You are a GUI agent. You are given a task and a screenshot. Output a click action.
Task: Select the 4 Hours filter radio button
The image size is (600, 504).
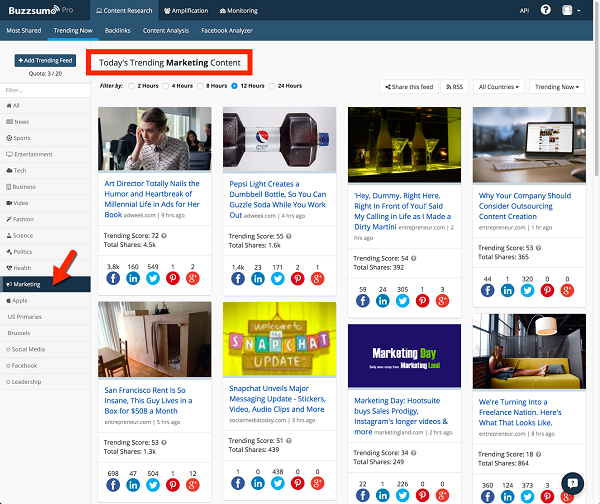(165, 86)
